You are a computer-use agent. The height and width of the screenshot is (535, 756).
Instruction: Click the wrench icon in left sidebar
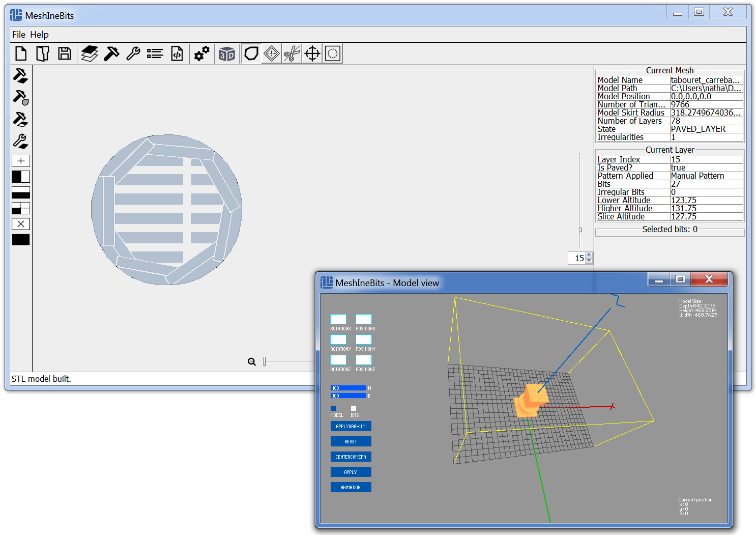[21, 141]
